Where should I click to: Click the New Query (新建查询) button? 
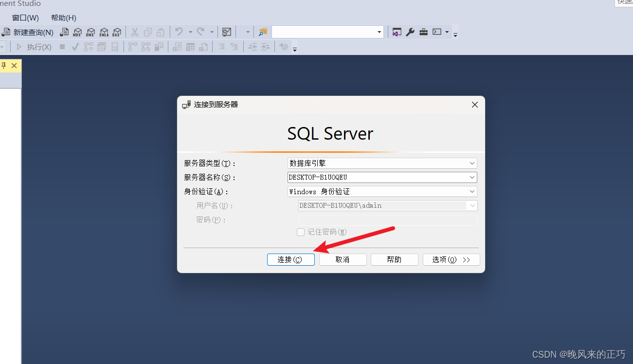click(28, 32)
